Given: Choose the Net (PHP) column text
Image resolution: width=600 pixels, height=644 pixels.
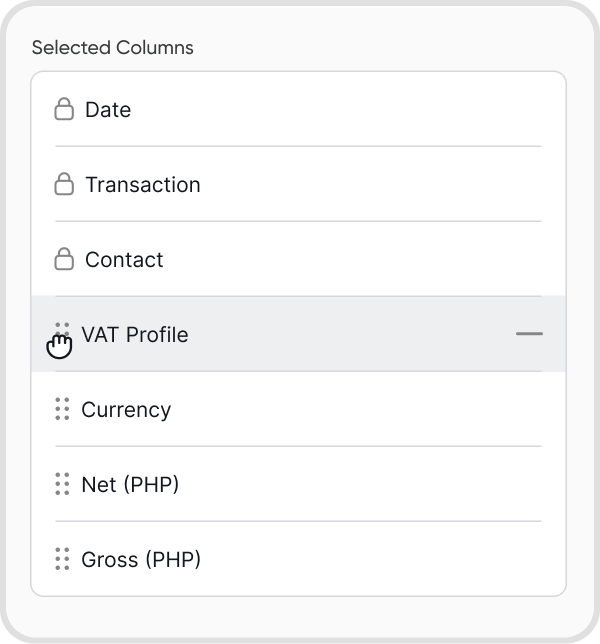Looking at the screenshot, I should pos(130,485).
